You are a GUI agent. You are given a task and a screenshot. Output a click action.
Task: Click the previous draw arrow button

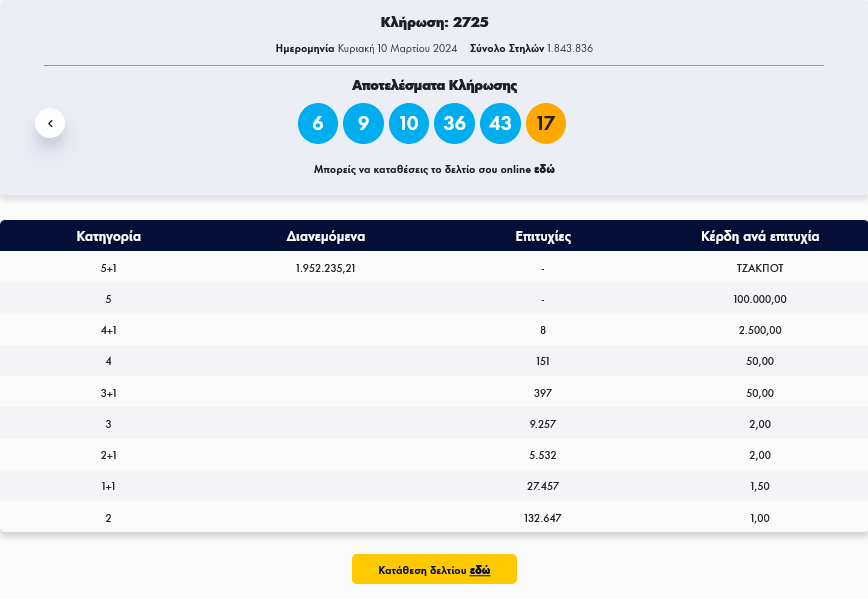50,123
